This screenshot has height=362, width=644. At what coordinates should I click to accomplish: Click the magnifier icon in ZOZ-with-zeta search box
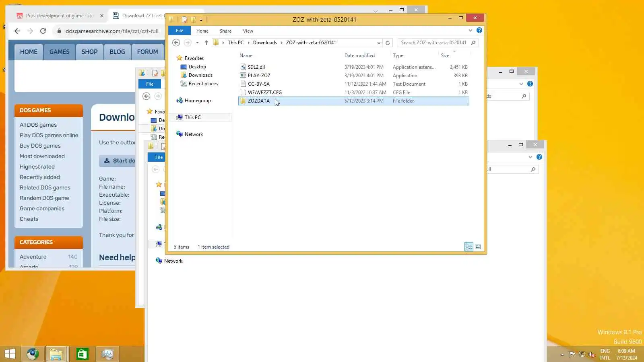473,43
